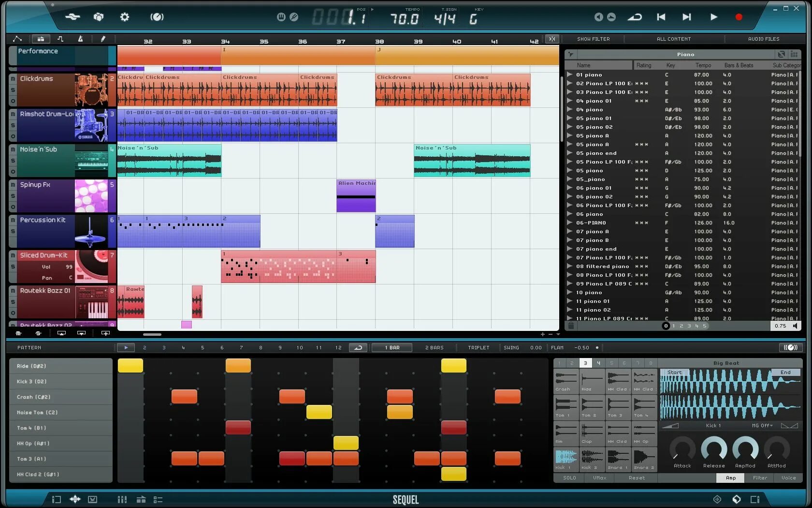Preview the '01 piano' loop with its play arrow
Screen dimensions: 812x508
pos(570,75)
